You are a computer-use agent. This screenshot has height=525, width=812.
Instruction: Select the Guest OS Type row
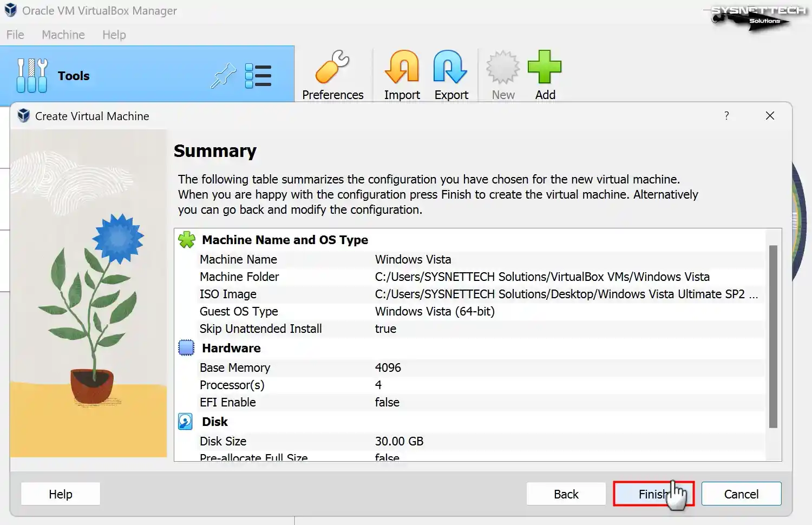pyautogui.click(x=469, y=311)
